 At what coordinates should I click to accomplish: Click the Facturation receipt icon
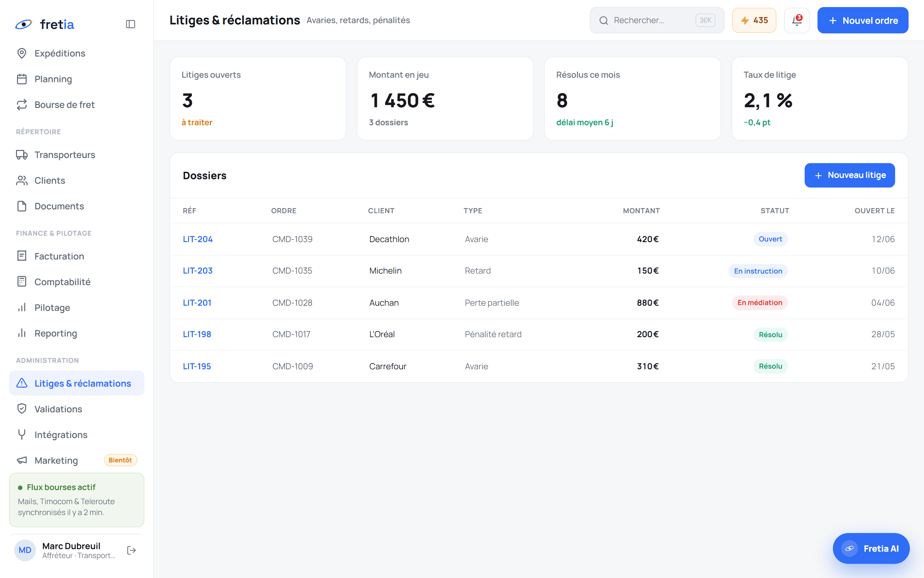[22, 256]
